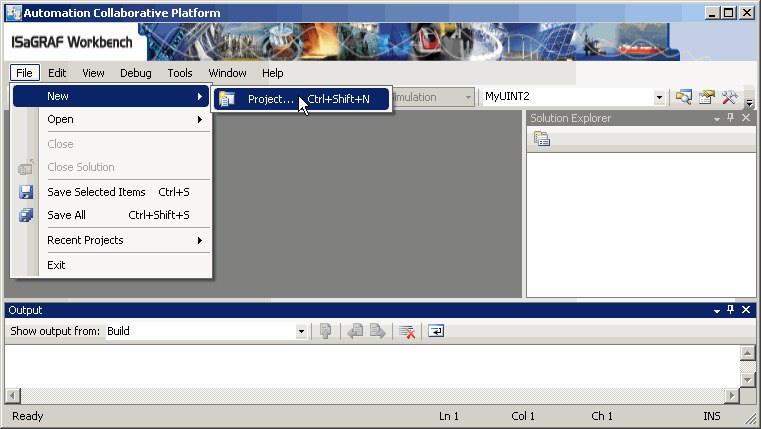Click inside the MyUINT2 text field
The width and height of the screenshot is (761, 429).
567,97
